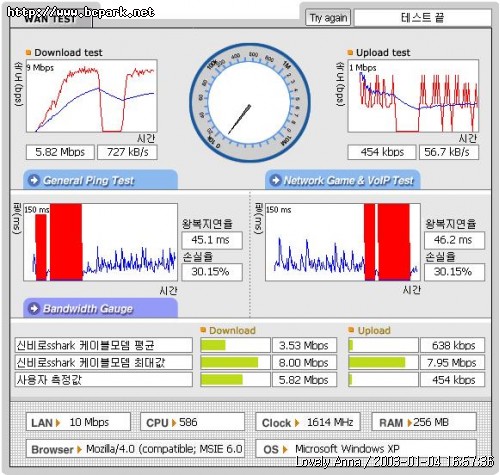Click the Browser Mozilla/4.0 info box
This screenshot has height=475, width=500.
pyautogui.click(x=135, y=449)
